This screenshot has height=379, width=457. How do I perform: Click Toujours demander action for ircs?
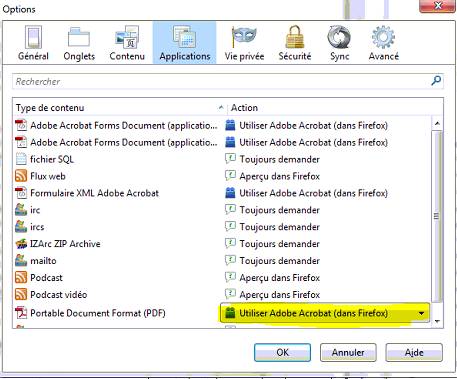point(279,227)
